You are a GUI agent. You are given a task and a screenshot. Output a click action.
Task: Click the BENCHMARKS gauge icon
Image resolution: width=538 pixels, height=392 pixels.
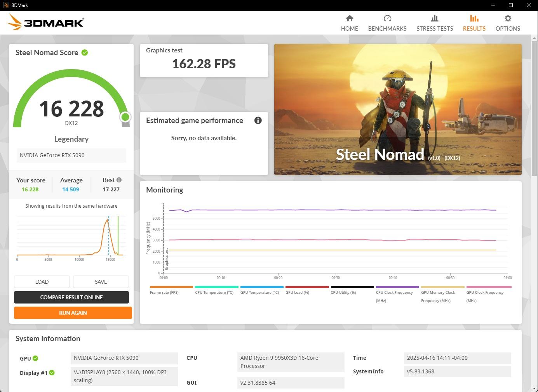[387, 18]
